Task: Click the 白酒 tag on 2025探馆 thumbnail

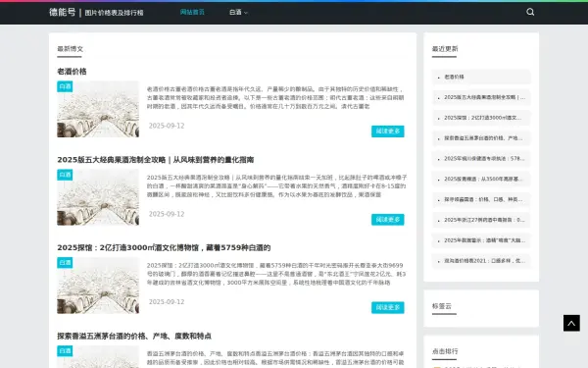Action: tap(65, 262)
